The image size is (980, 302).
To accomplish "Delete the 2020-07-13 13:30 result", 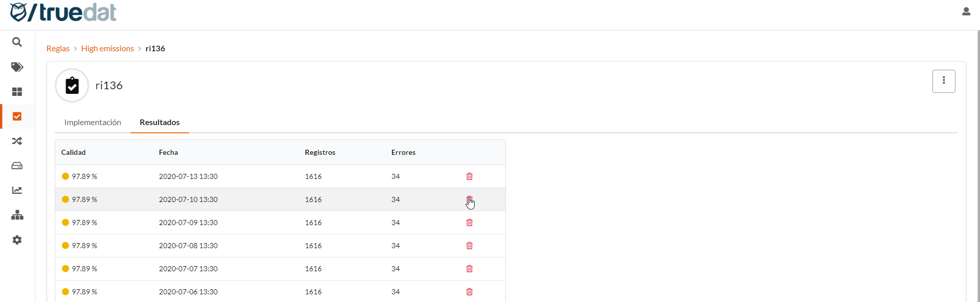I will pos(469,176).
